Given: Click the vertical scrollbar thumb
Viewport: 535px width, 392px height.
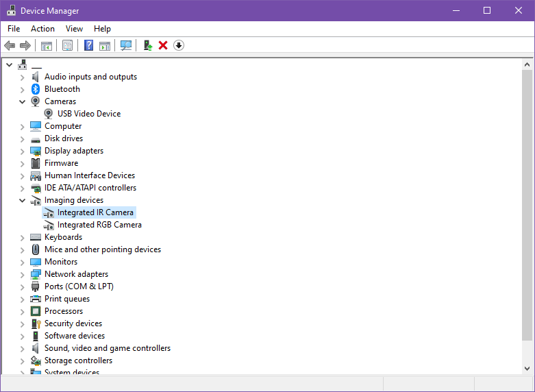Looking at the screenshot, I should pyautogui.click(x=527, y=205).
